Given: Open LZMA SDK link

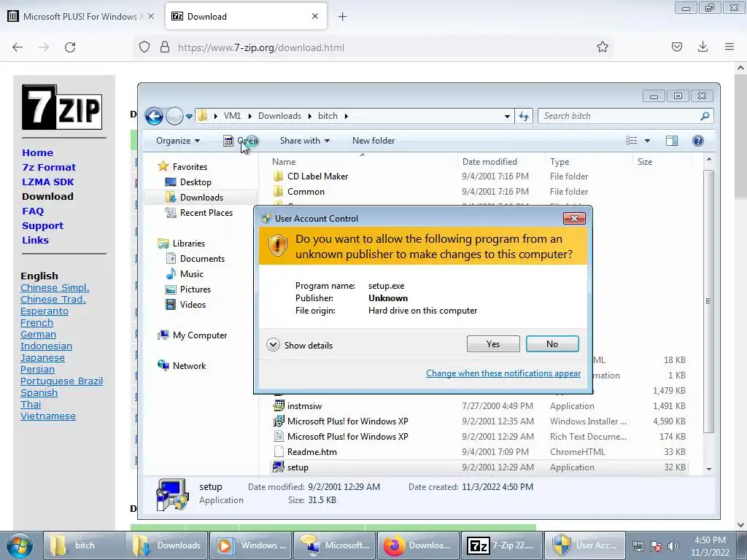Looking at the screenshot, I should coord(47,182).
